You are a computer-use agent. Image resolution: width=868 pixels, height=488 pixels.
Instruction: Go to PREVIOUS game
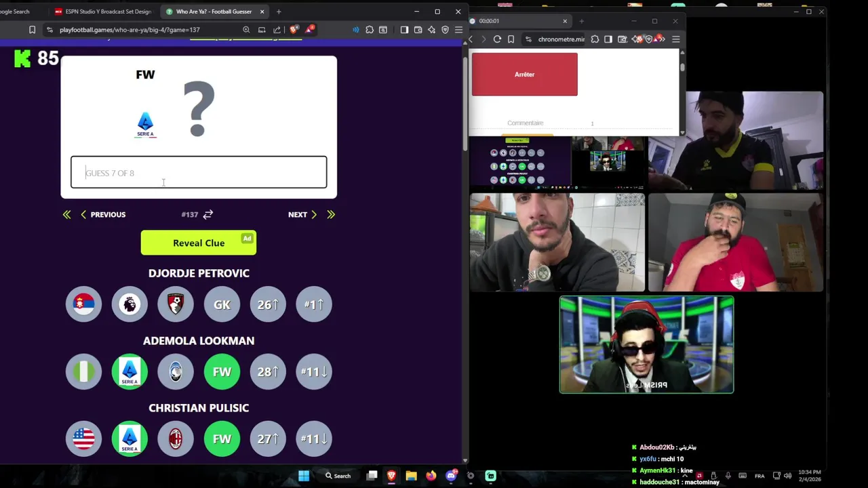[x=103, y=214]
